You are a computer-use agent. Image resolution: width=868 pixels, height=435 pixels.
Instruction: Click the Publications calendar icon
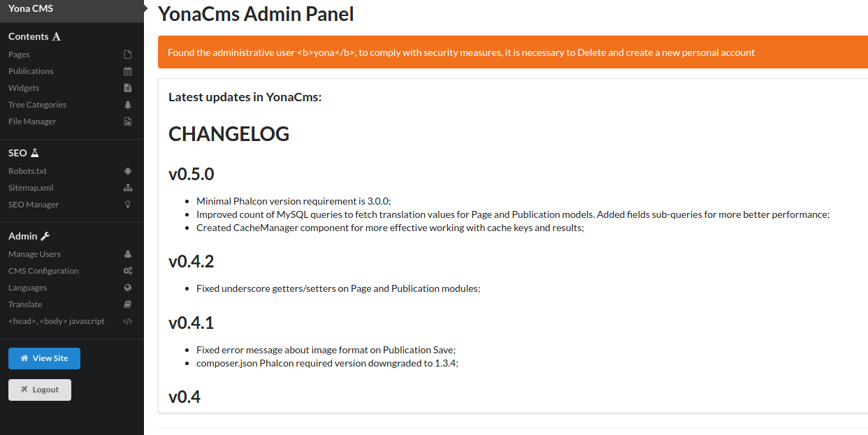click(128, 71)
